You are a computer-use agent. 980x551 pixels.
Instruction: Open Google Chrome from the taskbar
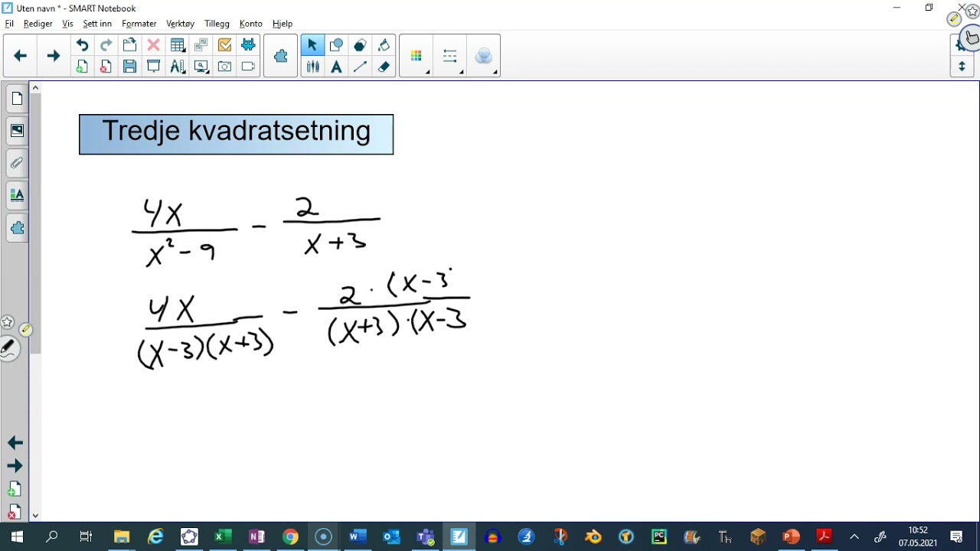pyautogui.click(x=289, y=536)
